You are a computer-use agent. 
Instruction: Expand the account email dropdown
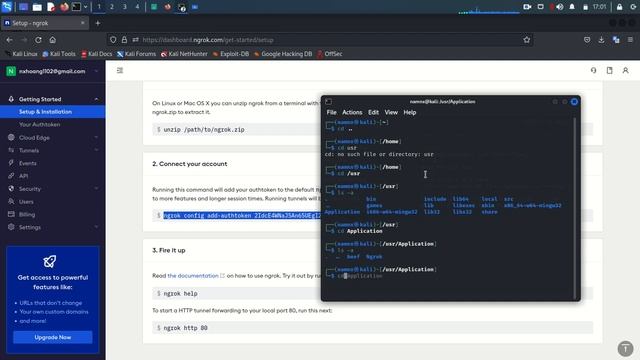[96, 71]
